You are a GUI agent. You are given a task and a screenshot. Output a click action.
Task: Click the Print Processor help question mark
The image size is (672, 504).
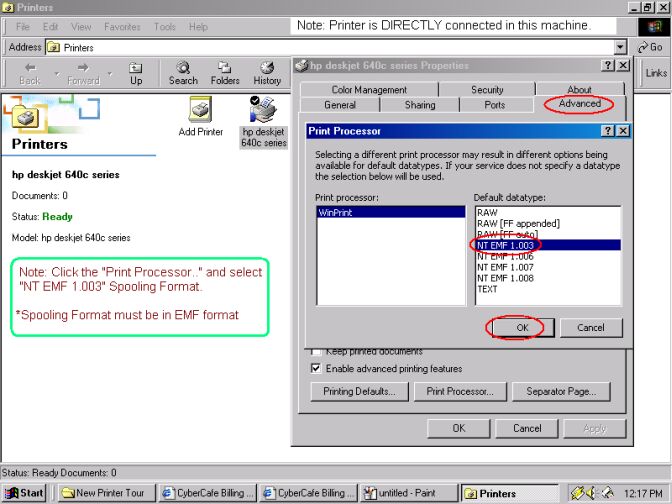[607, 131]
